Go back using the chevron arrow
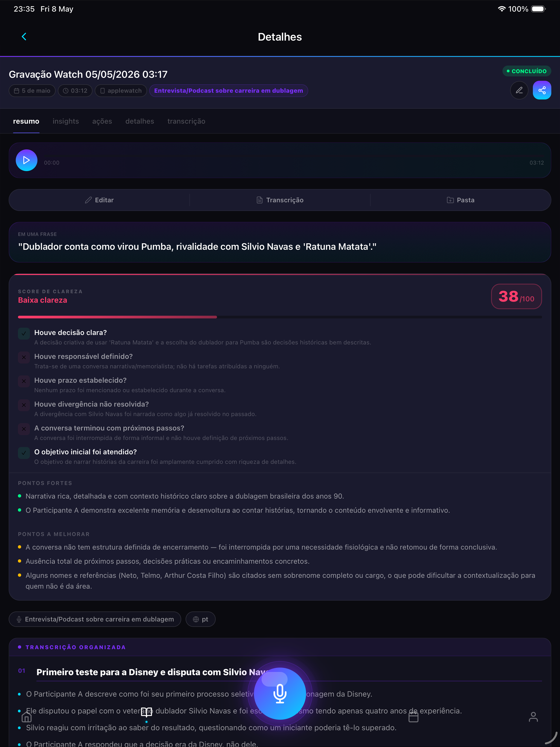Screen dimensions: 560x747 [x=24, y=36]
